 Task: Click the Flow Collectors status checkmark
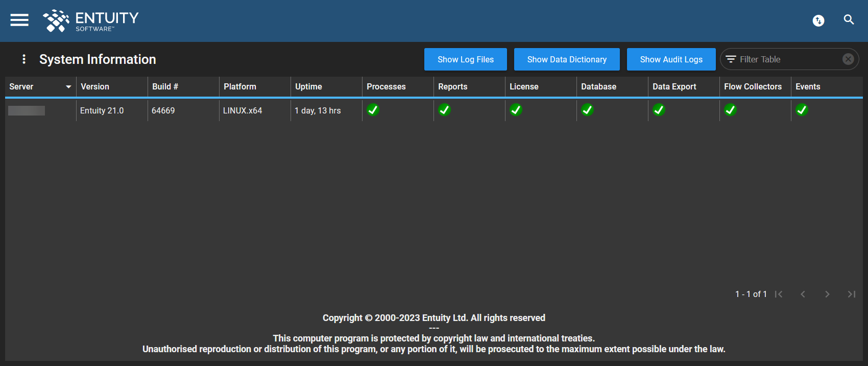(731, 110)
